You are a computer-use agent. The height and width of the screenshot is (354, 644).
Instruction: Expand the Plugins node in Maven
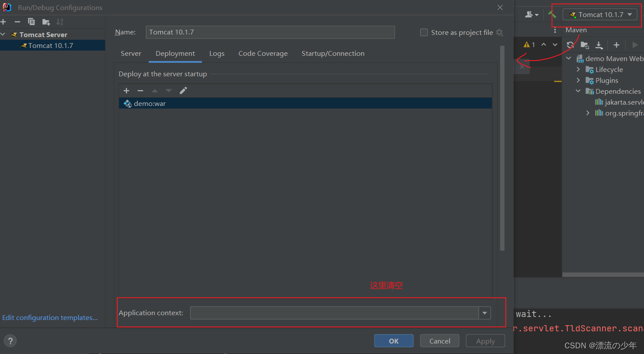pyautogui.click(x=578, y=80)
